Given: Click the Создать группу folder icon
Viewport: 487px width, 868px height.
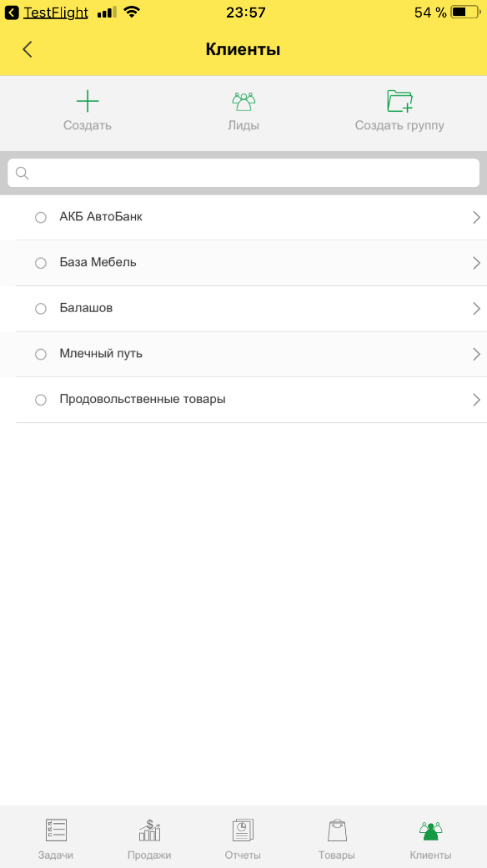Looking at the screenshot, I should coord(399,101).
